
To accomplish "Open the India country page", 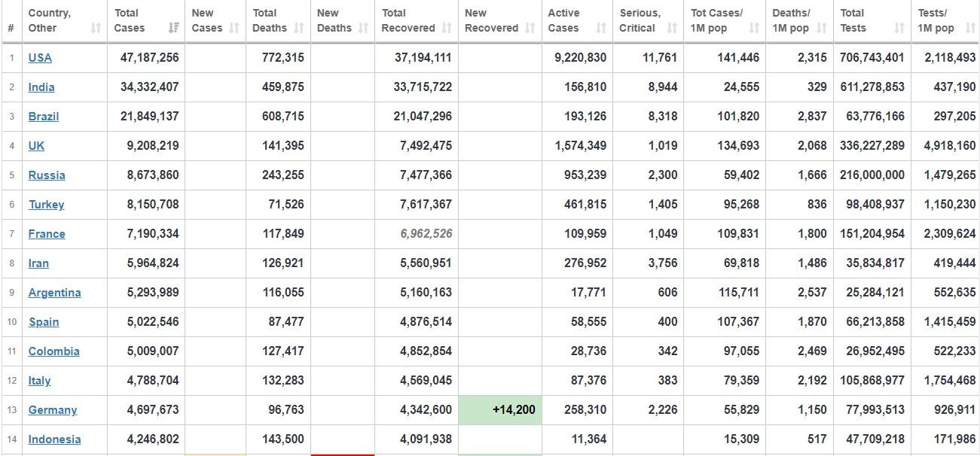I will tap(41, 87).
